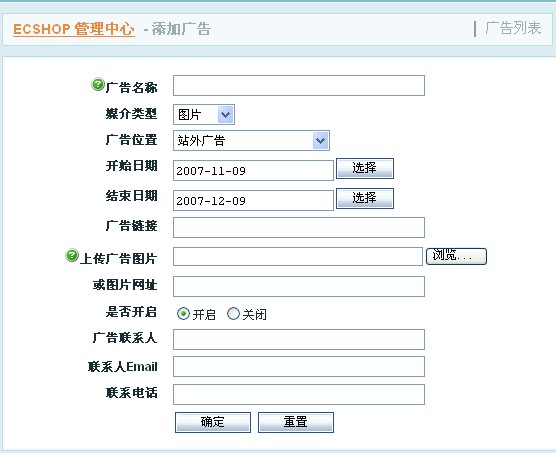
Task: Click 选择 button next to 开始日期
Action: 365,168
